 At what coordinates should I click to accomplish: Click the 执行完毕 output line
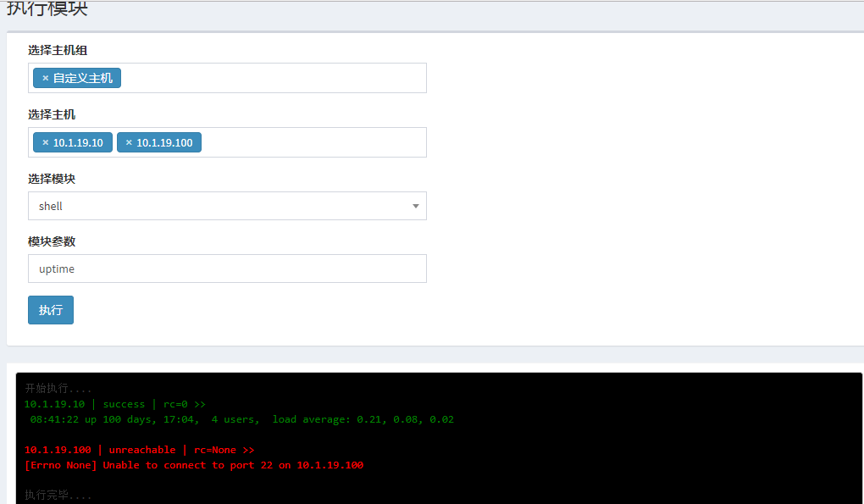(58, 496)
